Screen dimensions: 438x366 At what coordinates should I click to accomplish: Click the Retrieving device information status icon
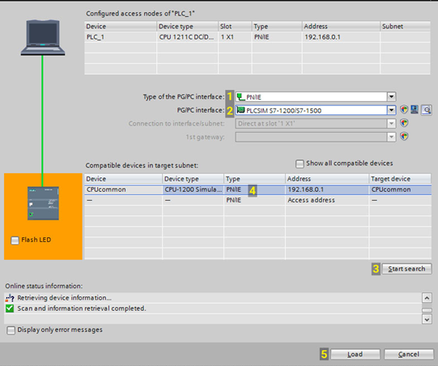point(10,298)
